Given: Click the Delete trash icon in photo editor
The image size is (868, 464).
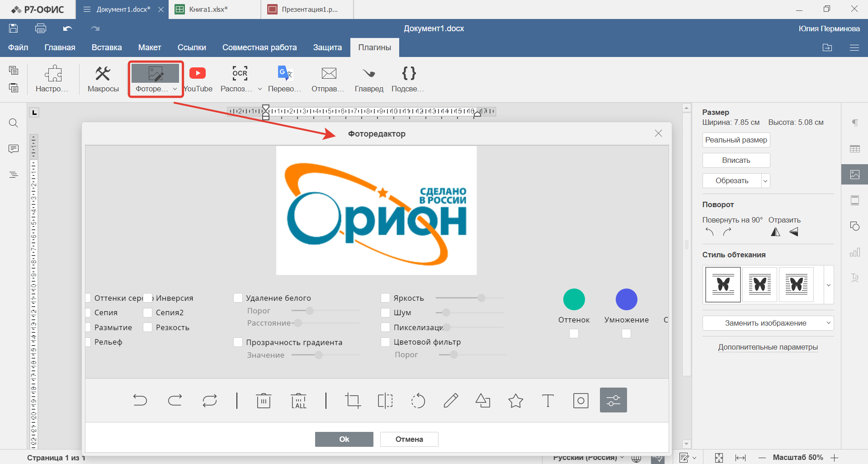Looking at the screenshot, I should point(264,400).
